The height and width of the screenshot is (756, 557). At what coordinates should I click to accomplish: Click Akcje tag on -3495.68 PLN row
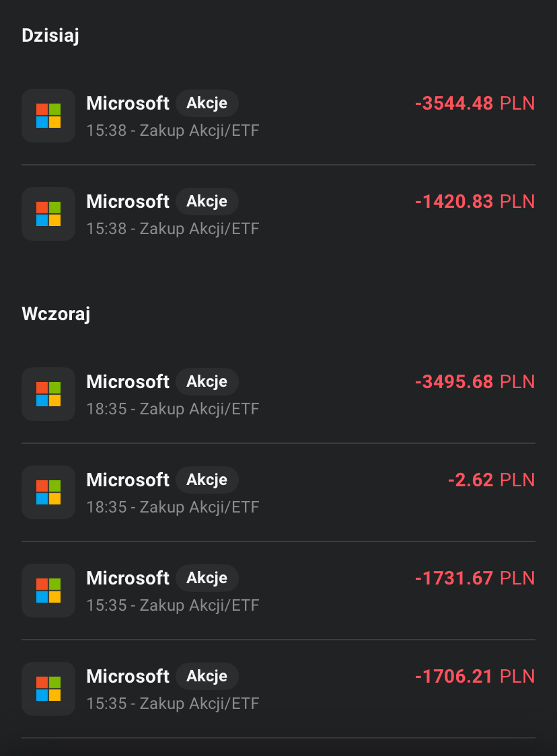pos(207,382)
